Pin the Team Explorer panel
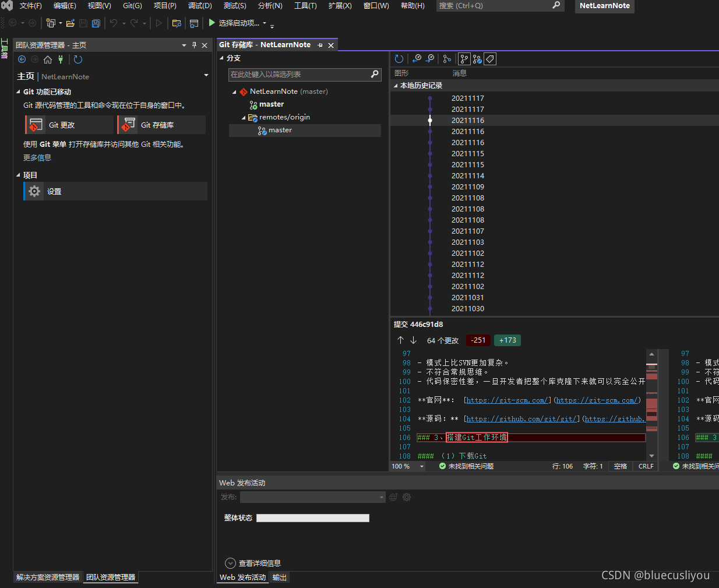 (194, 45)
